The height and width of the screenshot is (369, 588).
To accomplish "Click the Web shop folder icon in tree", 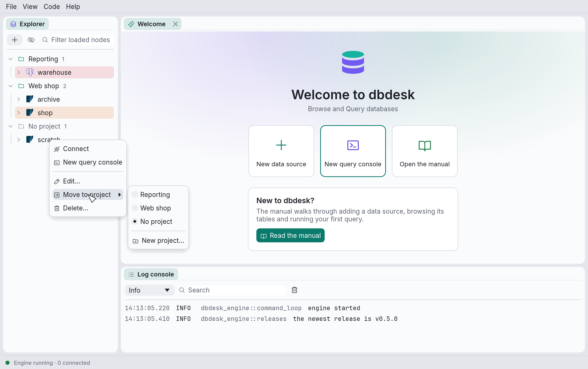I will click(x=21, y=86).
